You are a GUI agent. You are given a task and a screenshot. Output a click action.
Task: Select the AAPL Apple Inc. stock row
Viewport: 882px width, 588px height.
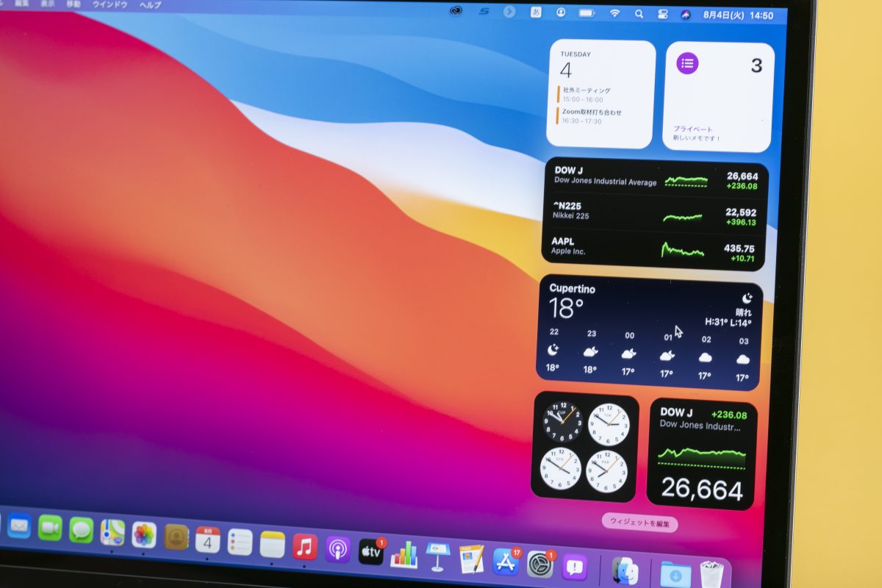pos(653,248)
